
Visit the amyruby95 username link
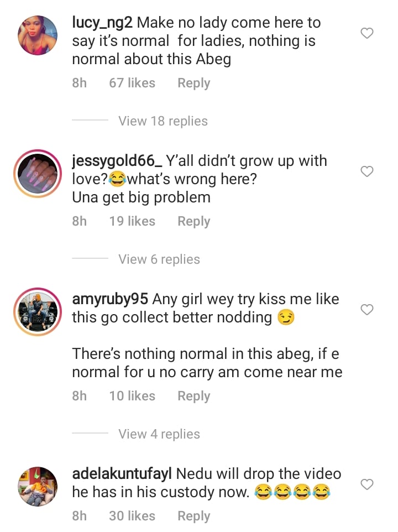click(110, 299)
